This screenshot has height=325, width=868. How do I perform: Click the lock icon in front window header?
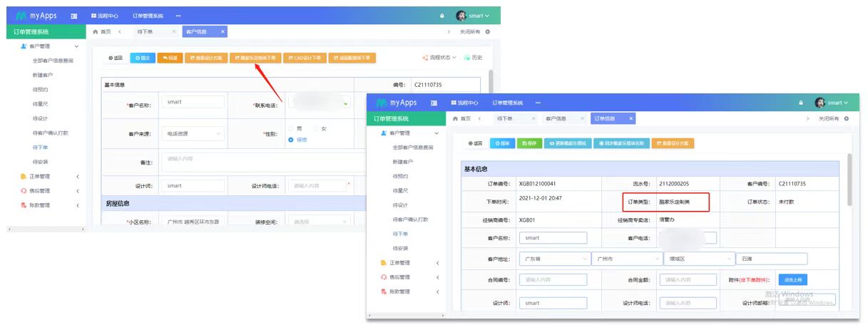(801, 103)
